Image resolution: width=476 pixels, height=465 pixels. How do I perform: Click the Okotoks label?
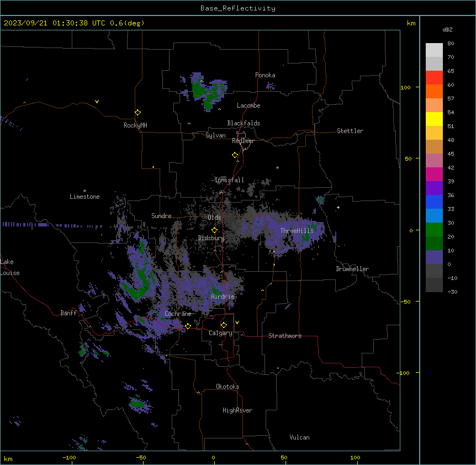point(228,387)
